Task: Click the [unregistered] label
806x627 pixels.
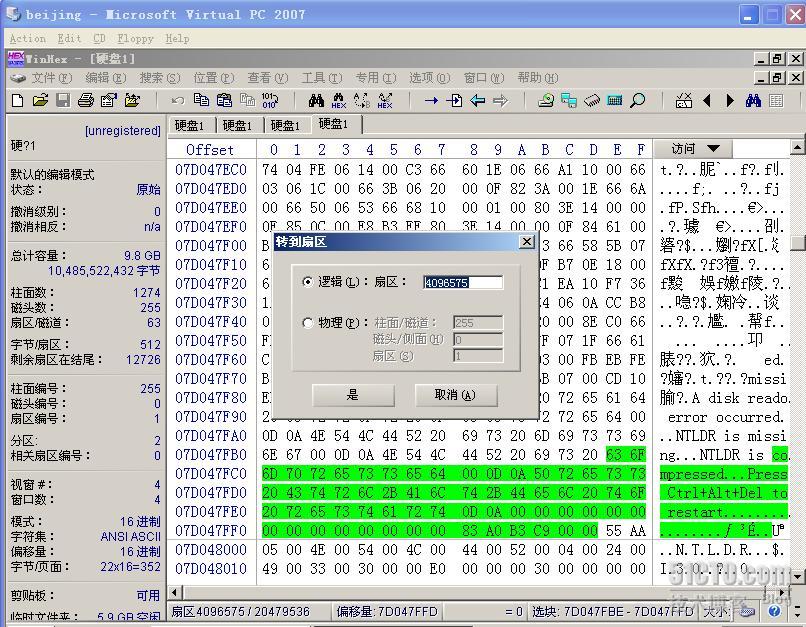Action: (123, 131)
